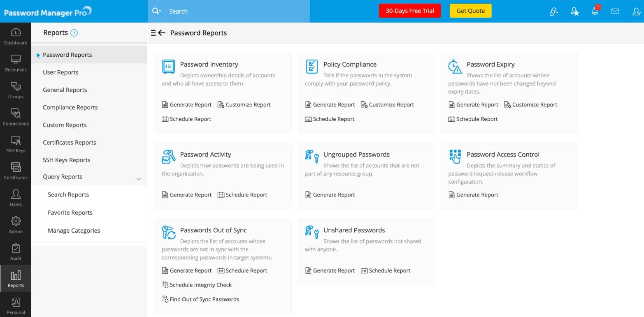Click the 30-Days Free Trial button
The width and height of the screenshot is (644, 317).
pos(410,11)
